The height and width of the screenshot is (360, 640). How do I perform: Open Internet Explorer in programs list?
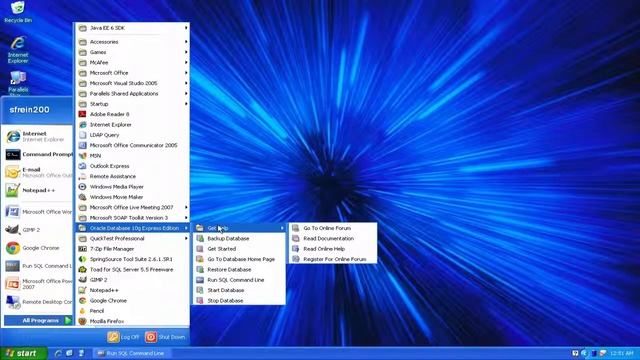pos(133,124)
